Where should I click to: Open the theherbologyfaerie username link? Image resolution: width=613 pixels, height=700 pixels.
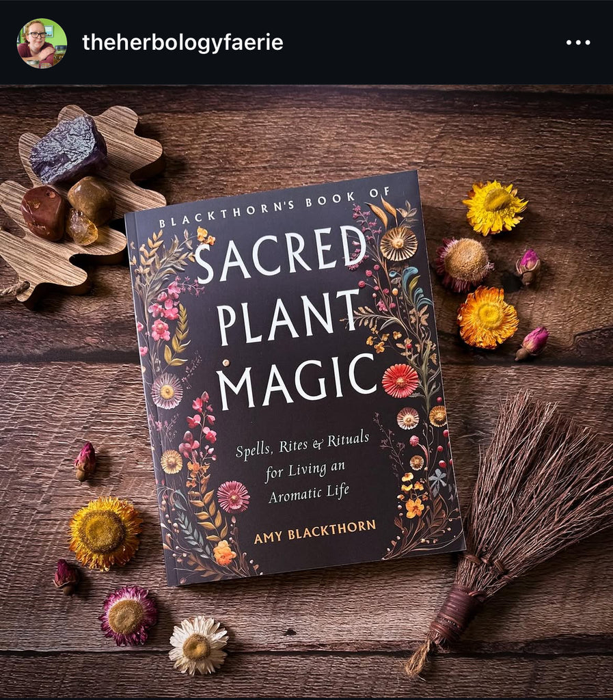tap(182, 42)
